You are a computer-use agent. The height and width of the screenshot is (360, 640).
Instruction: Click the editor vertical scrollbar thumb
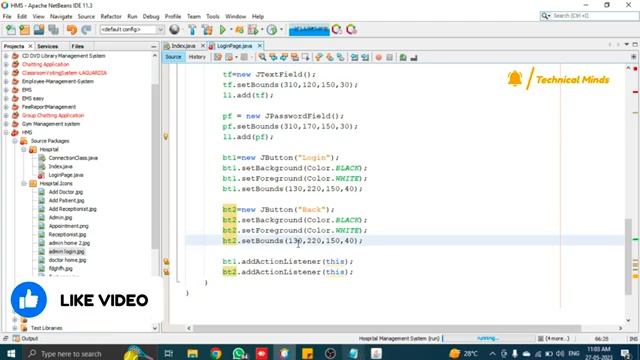point(628,256)
